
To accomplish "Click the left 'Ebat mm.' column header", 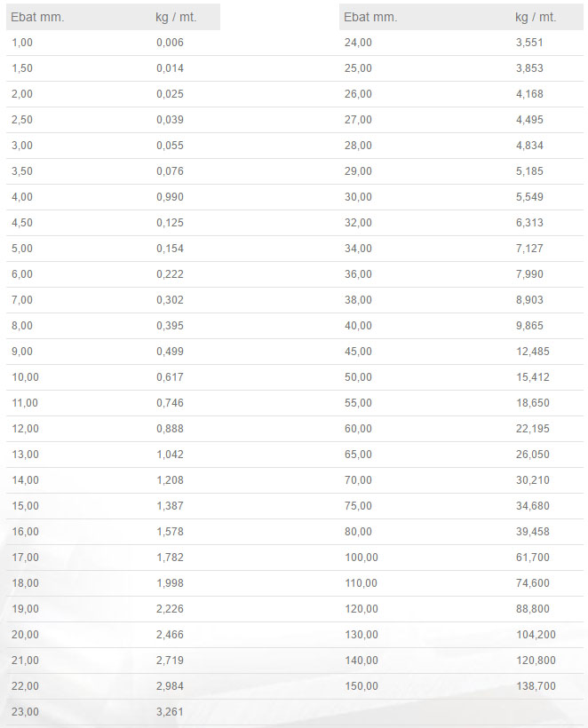I will click(x=37, y=17).
